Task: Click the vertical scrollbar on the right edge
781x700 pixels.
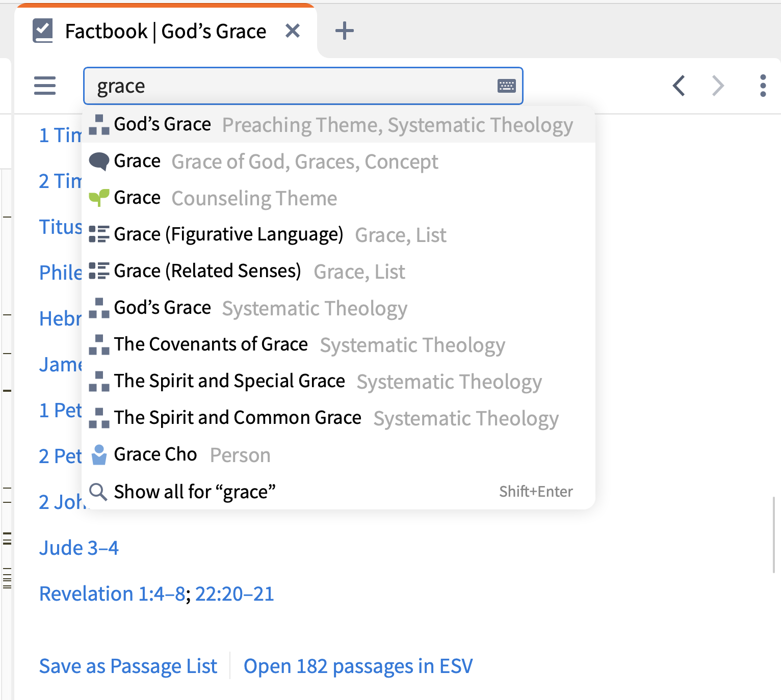Action: [x=773, y=535]
